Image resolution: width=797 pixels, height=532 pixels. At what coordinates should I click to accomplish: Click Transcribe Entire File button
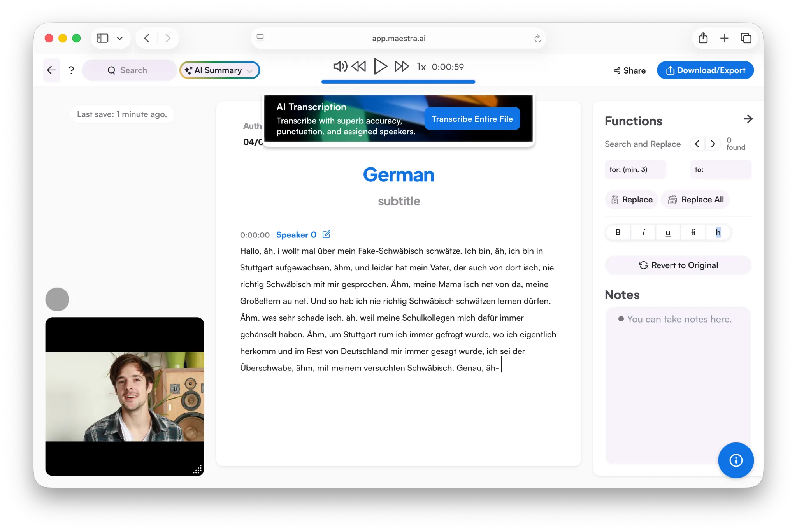click(472, 119)
